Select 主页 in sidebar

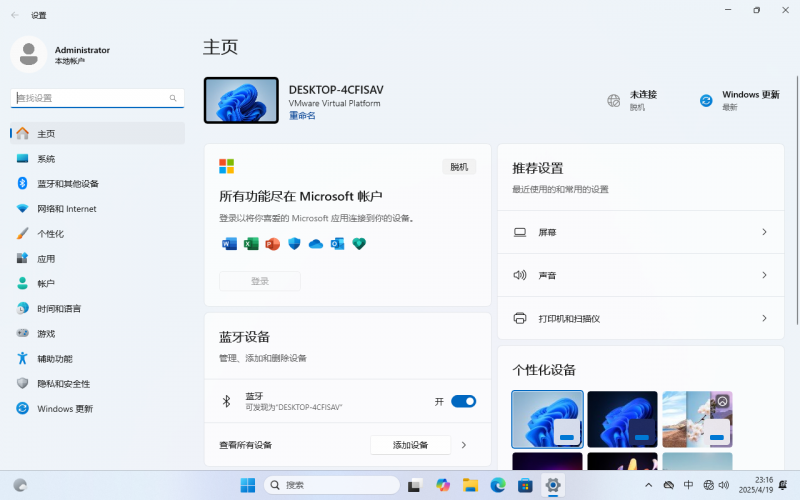point(97,134)
